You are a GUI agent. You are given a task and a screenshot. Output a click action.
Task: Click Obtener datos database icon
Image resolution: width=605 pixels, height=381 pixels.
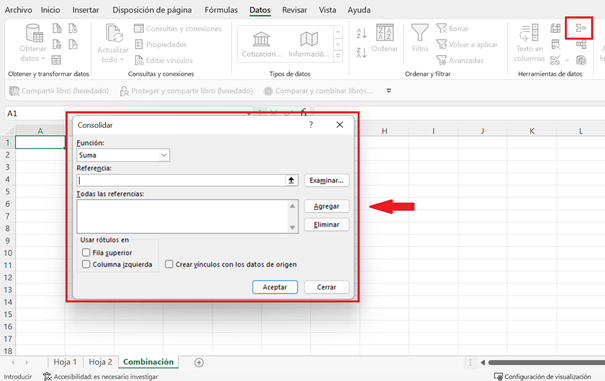(34, 33)
